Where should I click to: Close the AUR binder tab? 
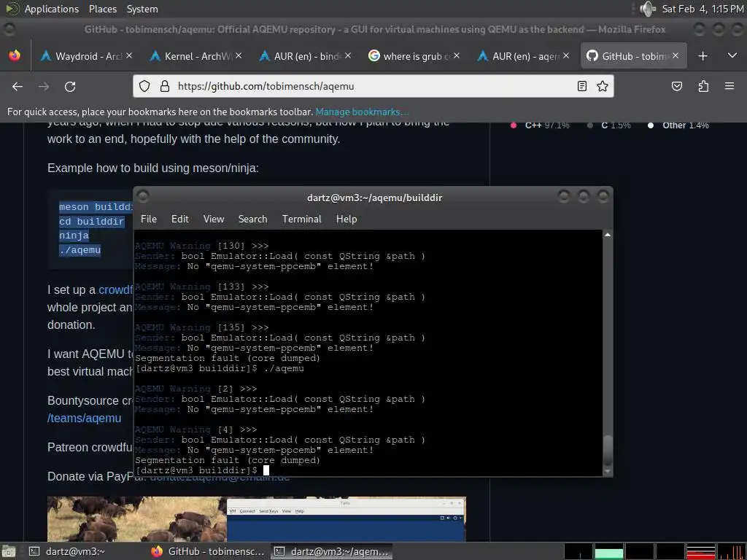(348, 55)
